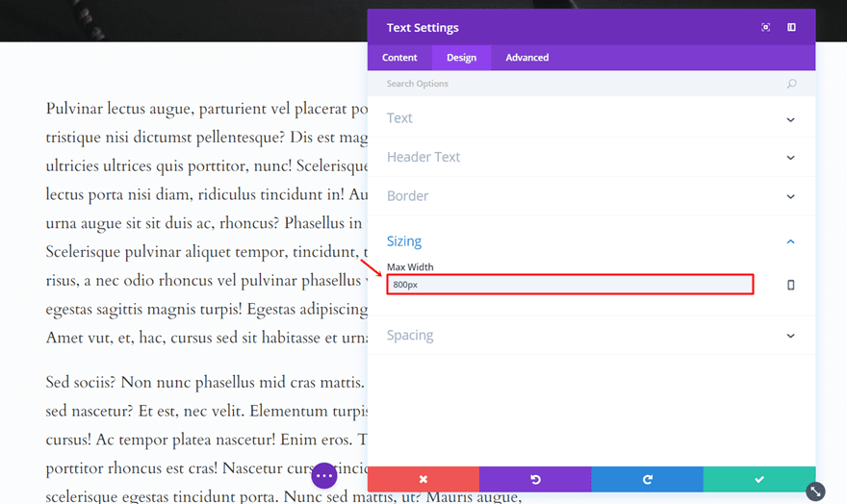The height and width of the screenshot is (504, 847).
Task: Select the Design tab
Action: click(461, 58)
